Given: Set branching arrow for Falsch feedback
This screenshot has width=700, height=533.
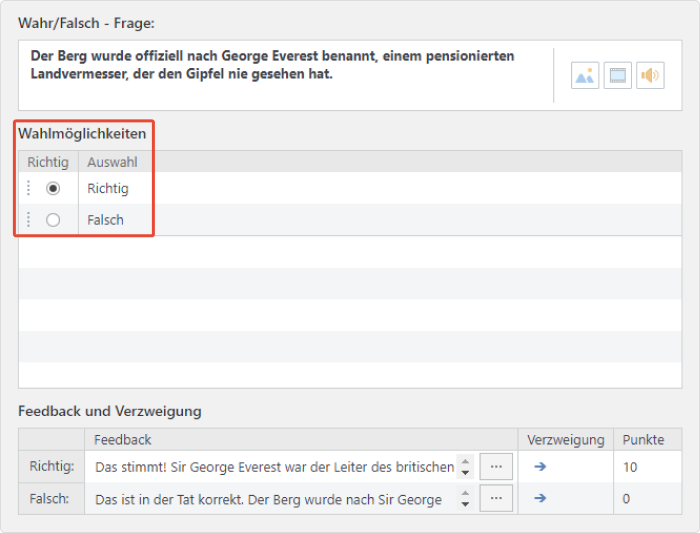Looking at the screenshot, I should click(x=540, y=498).
